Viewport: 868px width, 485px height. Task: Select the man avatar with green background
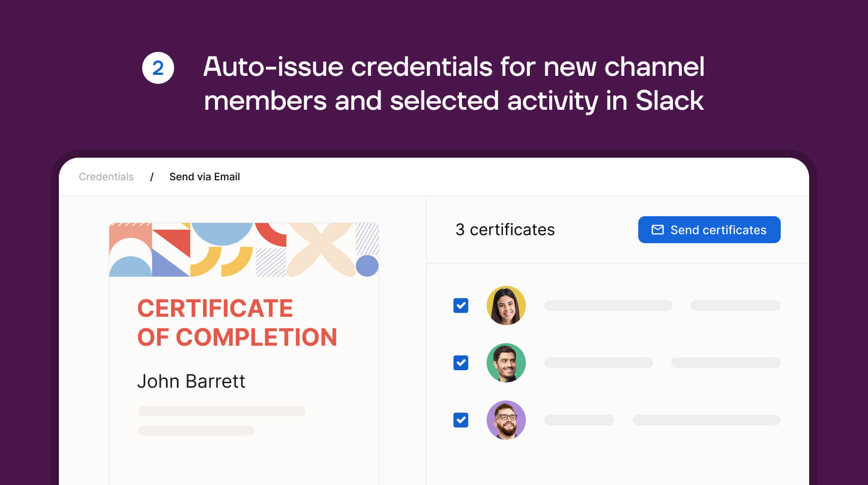point(506,363)
